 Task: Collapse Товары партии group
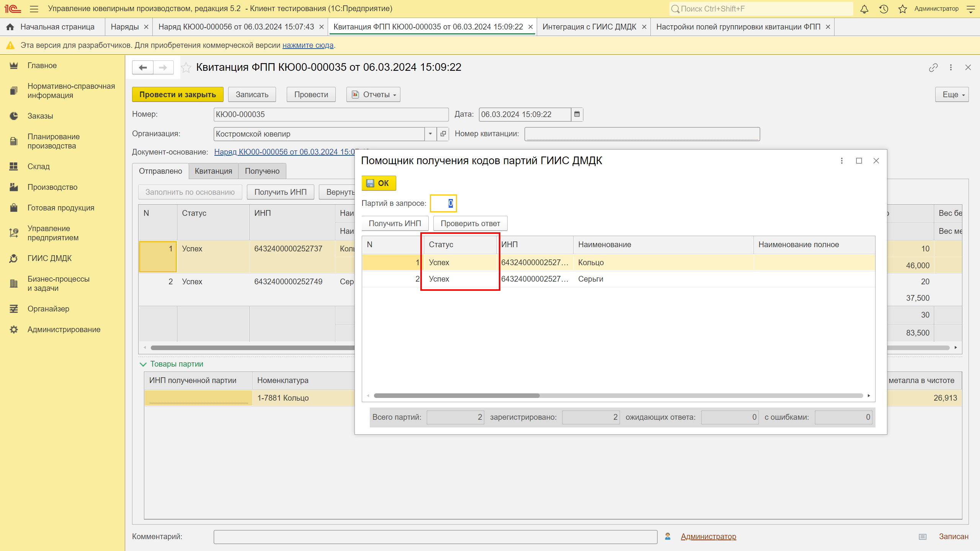143,364
